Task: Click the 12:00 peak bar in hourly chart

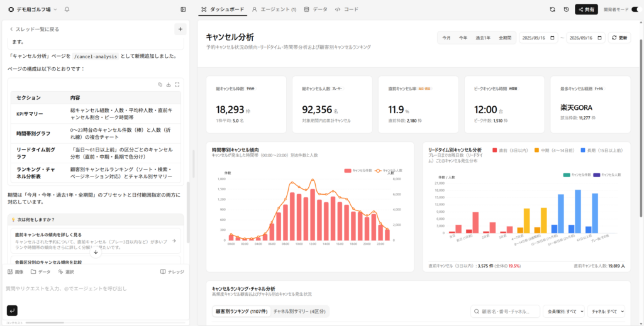Action: 313,215
